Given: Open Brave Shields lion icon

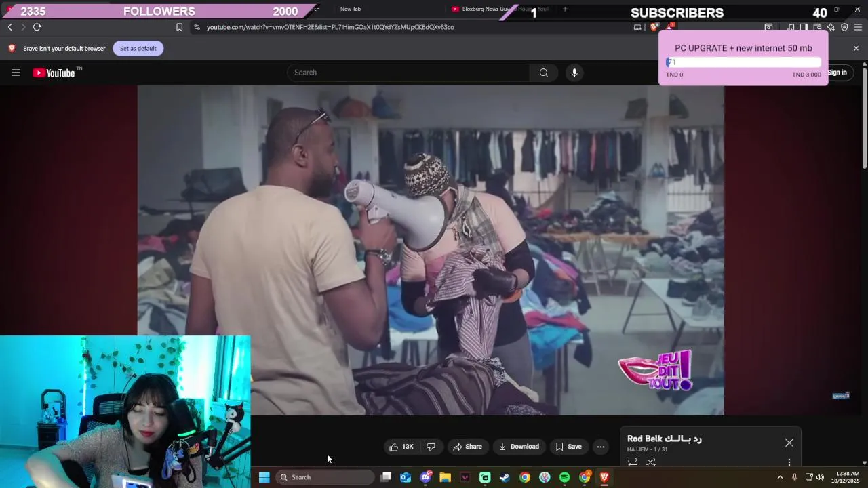Looking at the screenshot, I should 654,27.
